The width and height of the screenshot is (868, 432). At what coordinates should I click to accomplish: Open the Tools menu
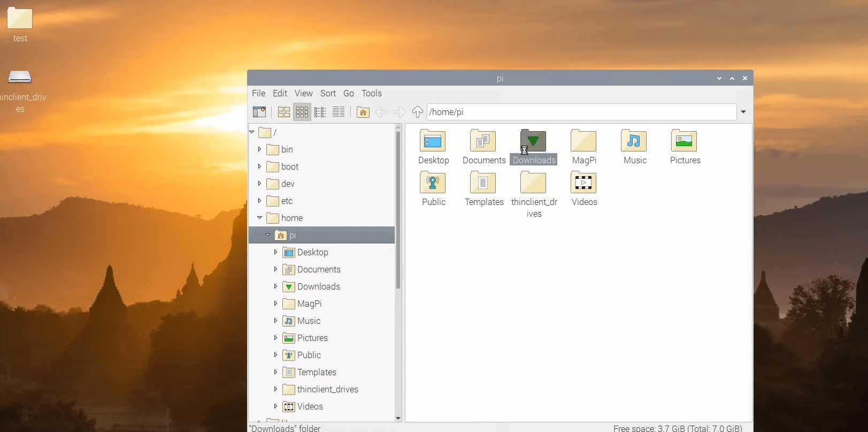coord(372,93)
